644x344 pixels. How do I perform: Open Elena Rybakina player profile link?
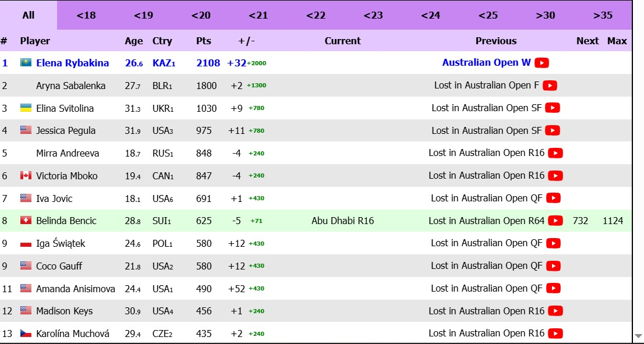click(x=72, y=63)
